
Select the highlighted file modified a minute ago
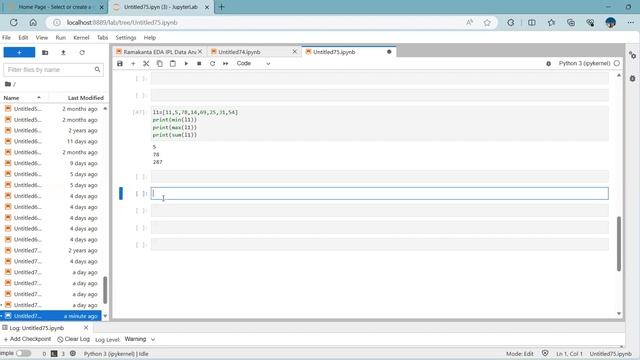point(51,316)
